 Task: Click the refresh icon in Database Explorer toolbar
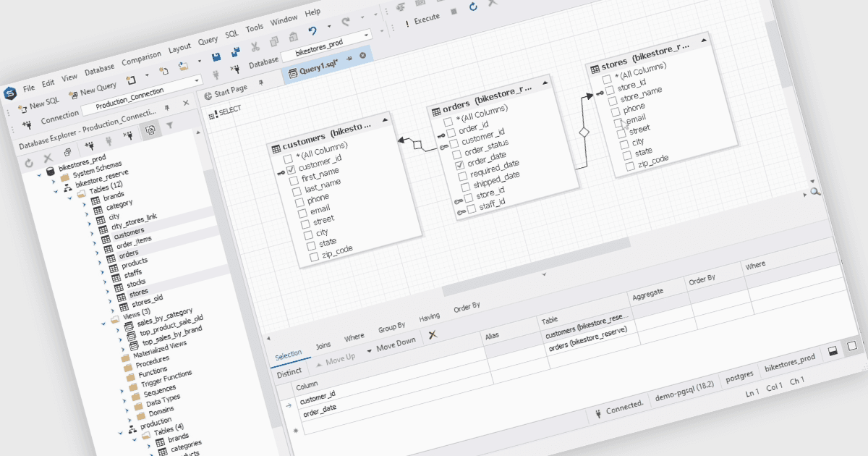coord(29,164)
